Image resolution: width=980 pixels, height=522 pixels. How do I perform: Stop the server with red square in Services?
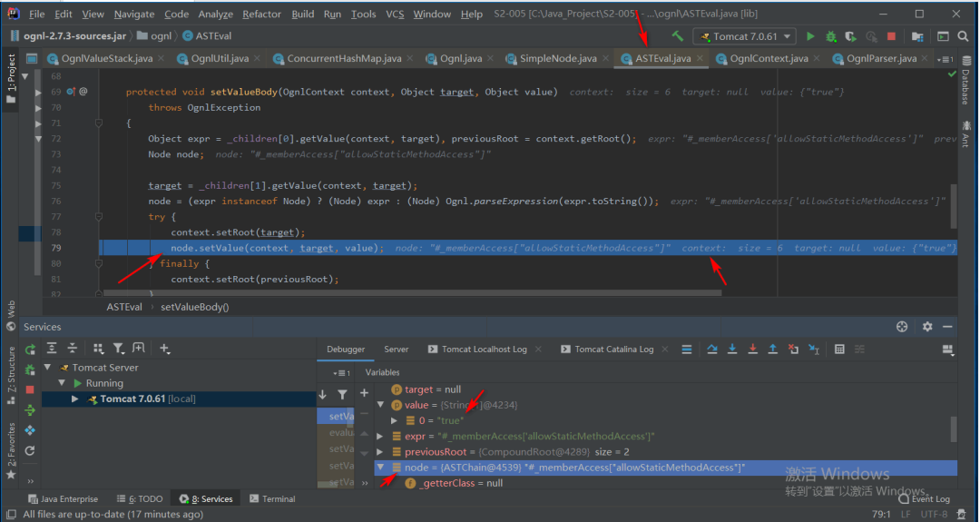30,389
